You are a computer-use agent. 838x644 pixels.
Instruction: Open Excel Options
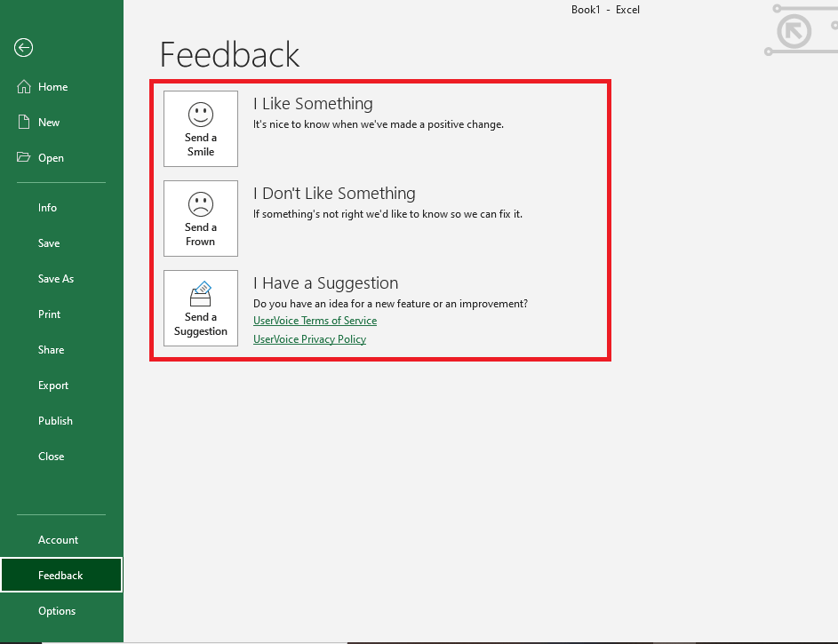61,611
